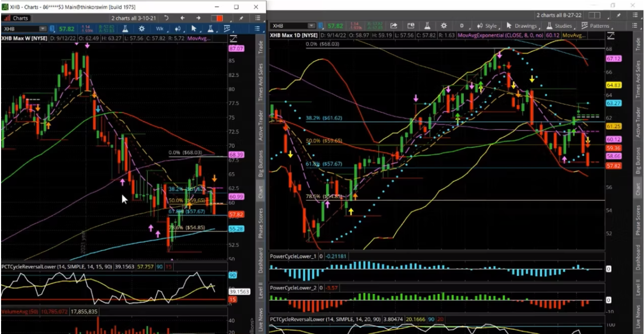The height and width of the screenshot is (334, 644).
Task: Open Big Buttons tab in left window
Action: 261,163
